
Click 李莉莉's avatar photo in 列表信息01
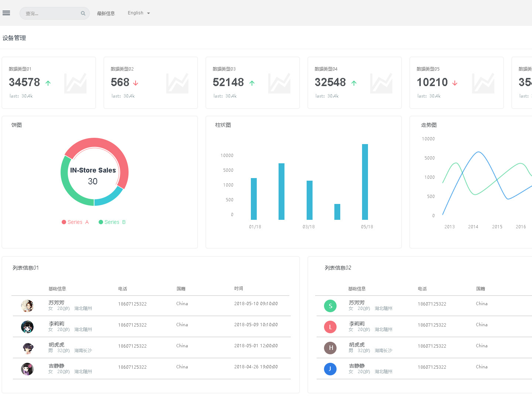tap(27, 327)
